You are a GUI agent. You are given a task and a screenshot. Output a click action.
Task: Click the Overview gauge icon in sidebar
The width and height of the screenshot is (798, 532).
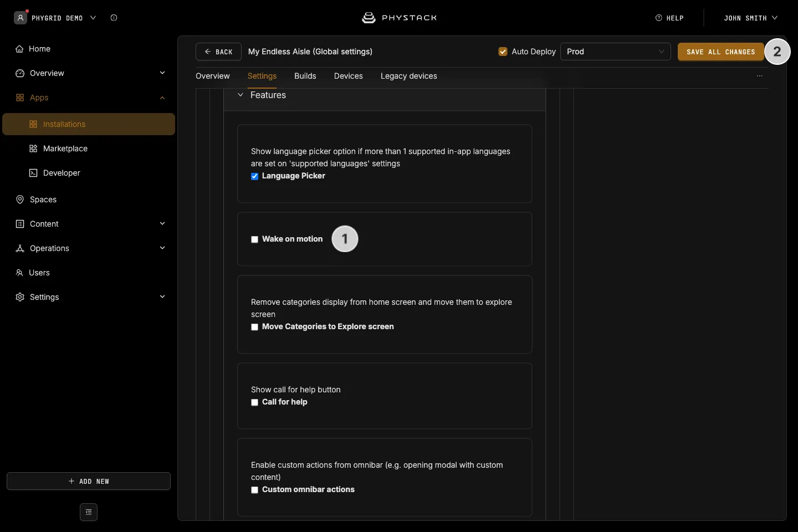tap(20, 73)
